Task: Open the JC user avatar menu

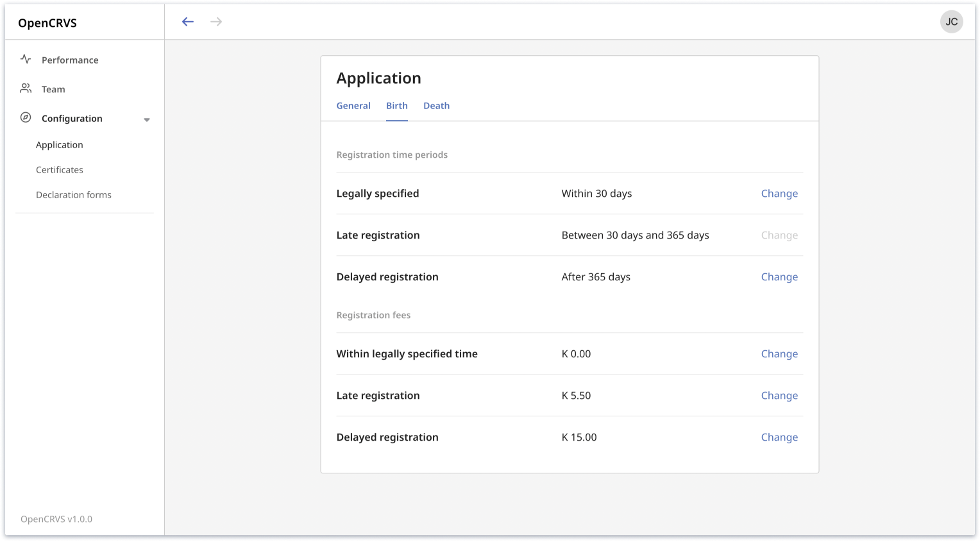Action: (x=951, y=22)
